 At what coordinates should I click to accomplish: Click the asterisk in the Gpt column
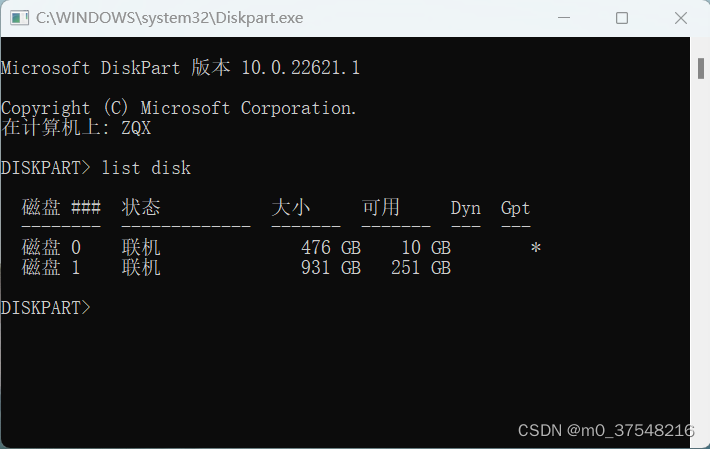coord(536,248)
